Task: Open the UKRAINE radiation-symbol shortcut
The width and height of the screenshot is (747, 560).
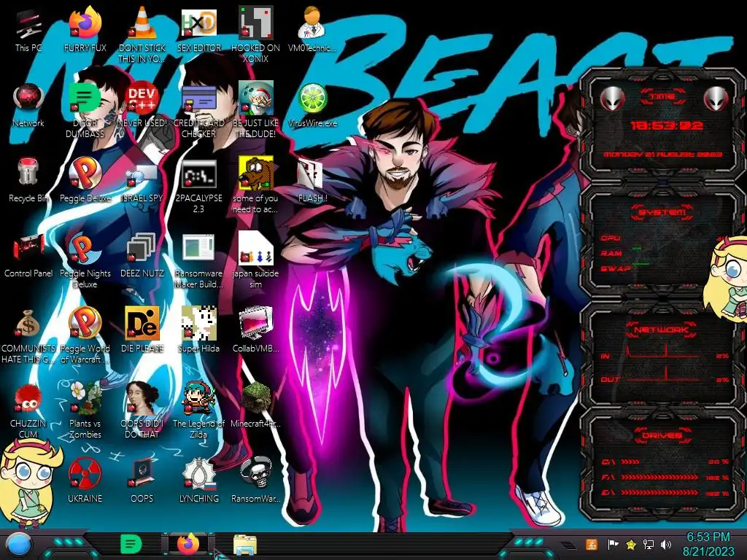Action: pyautogui.click(x=85, y=481)
